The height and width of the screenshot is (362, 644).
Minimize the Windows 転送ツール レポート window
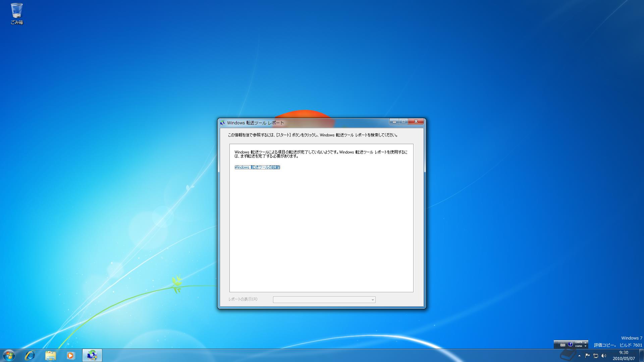pos(394,122)
